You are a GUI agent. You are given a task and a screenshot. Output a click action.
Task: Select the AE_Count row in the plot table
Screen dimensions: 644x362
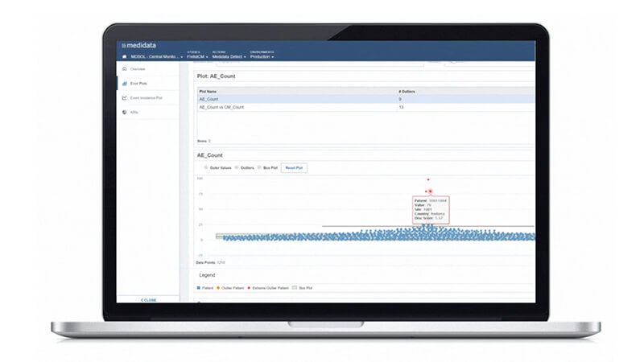coord(365,99)
